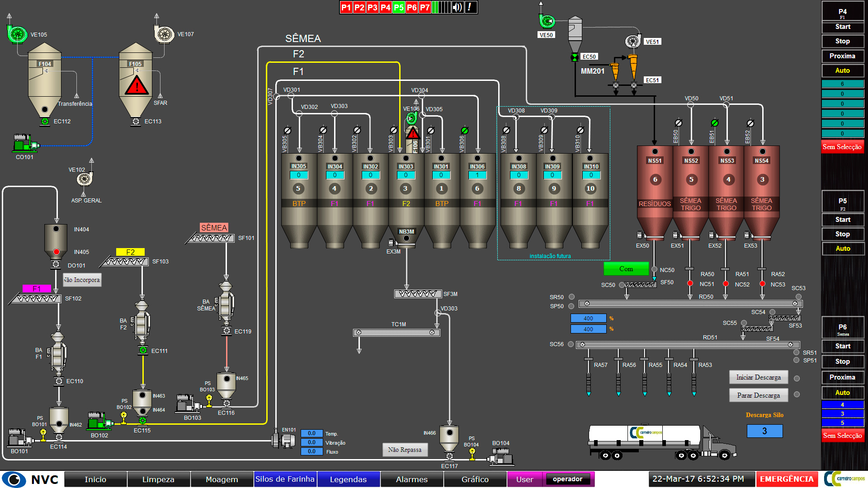Screen dimensions: 868x488
Task: Select the CO101 compressor icon
Action: 25,143
